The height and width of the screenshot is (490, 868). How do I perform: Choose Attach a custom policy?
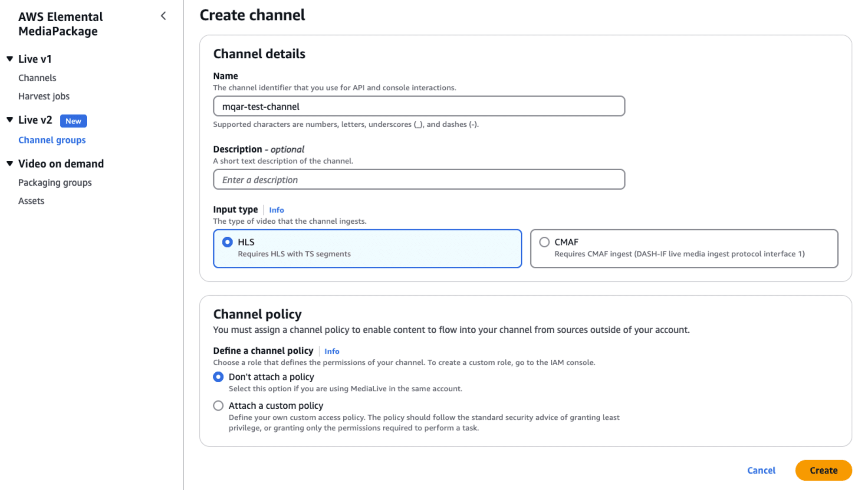[218, 405]
